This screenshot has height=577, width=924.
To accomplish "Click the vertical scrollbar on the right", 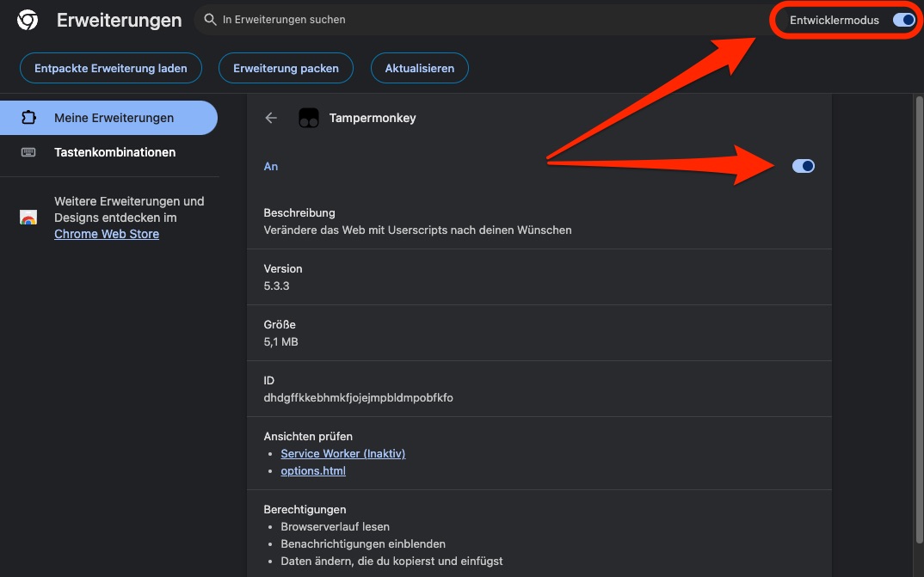I will [x=920, y=320].
